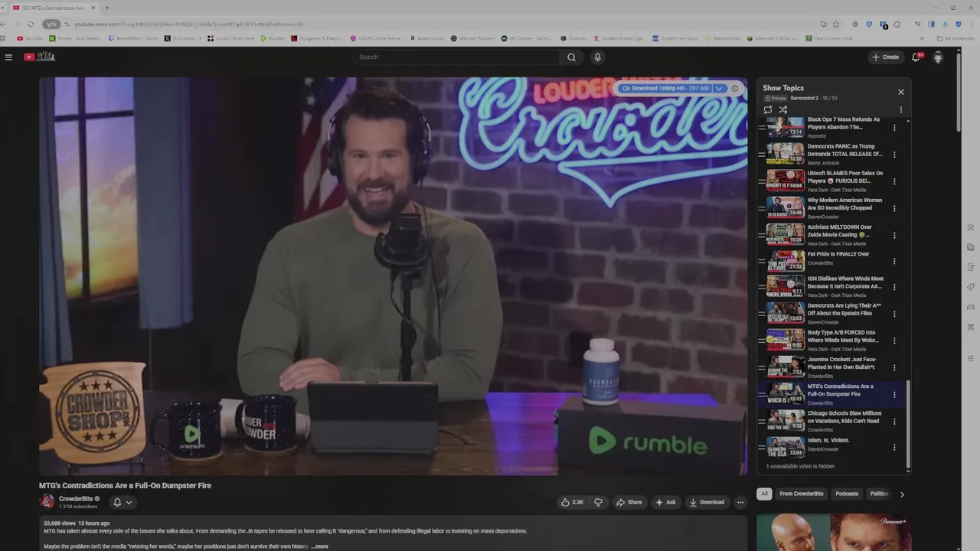Open the CrowderBits channel name link

click(76, 499)
